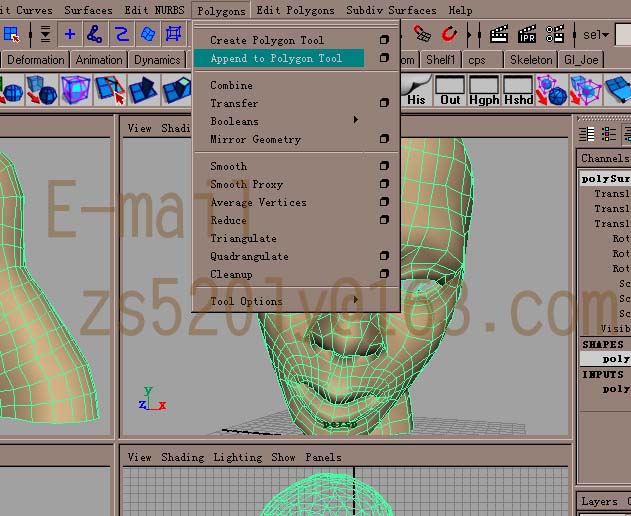Switch to GI_Joe shelf tab
This screenshot has width=631, height=516.
point(581,60)
